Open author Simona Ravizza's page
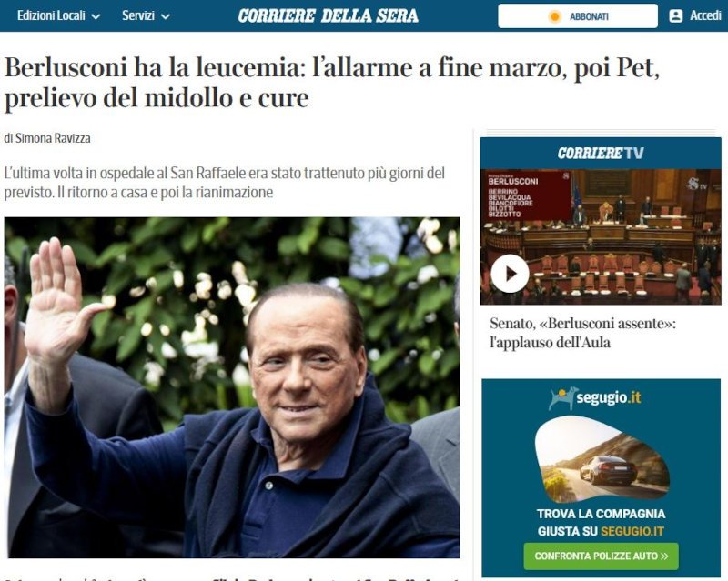The height and width of the screenshot is (581, 728). [53, 138]
